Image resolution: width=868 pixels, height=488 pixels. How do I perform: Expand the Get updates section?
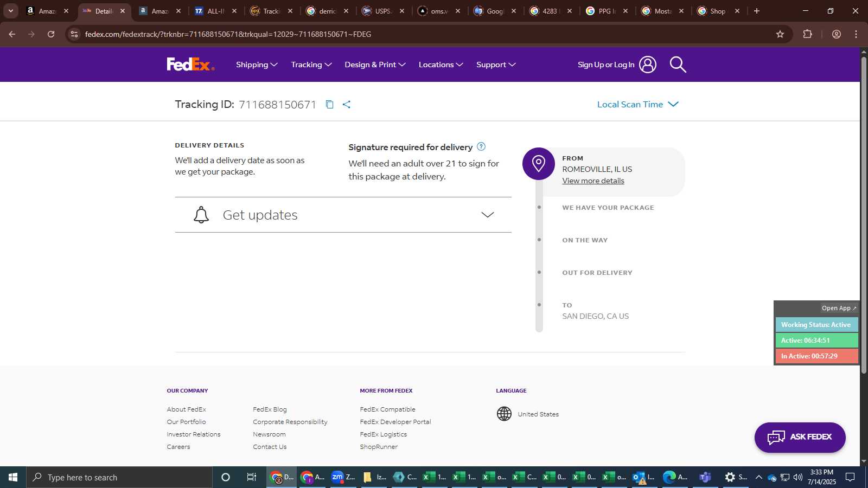(343, 215)
